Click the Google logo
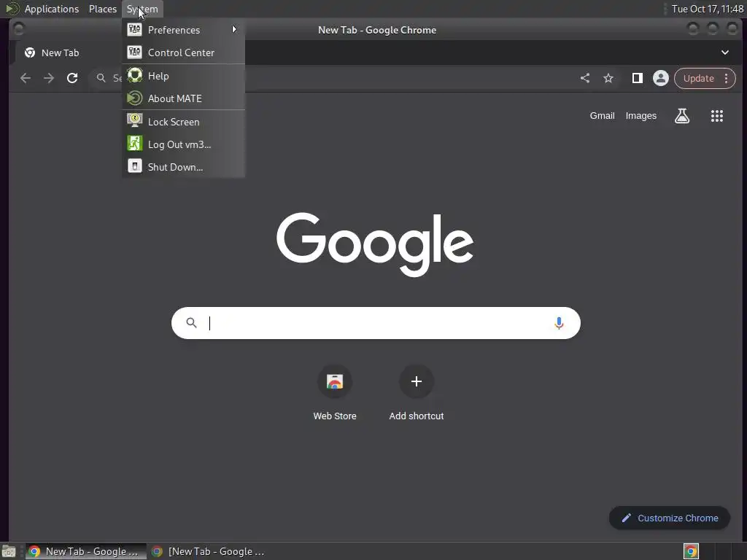 (x=375, y=244)
